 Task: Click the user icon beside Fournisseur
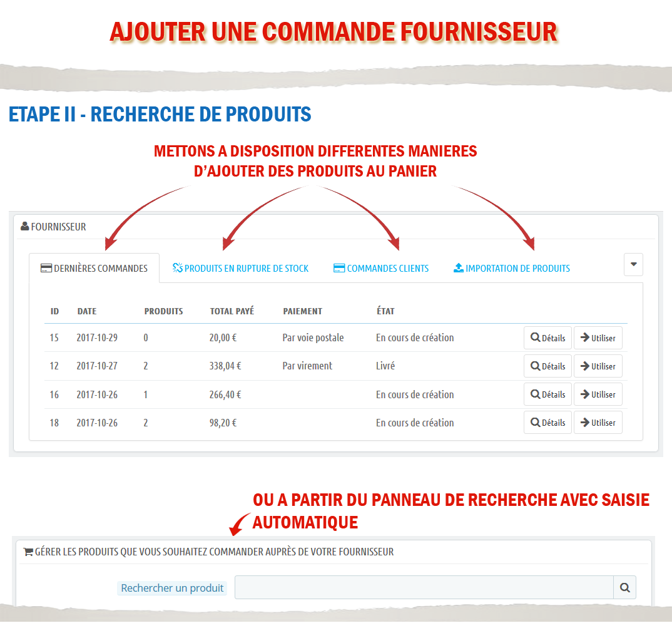pyautogui.click(x=25, y=227)
